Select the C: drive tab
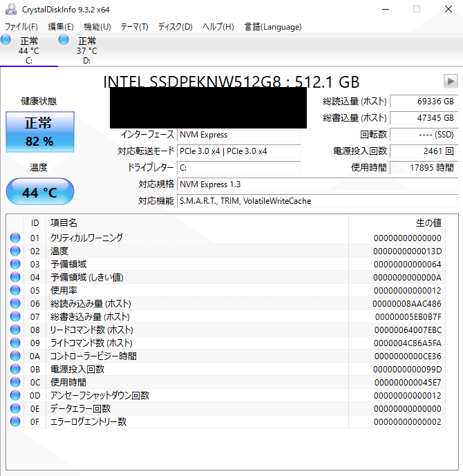This screenshot has width=463, height=476. [29, 50]
